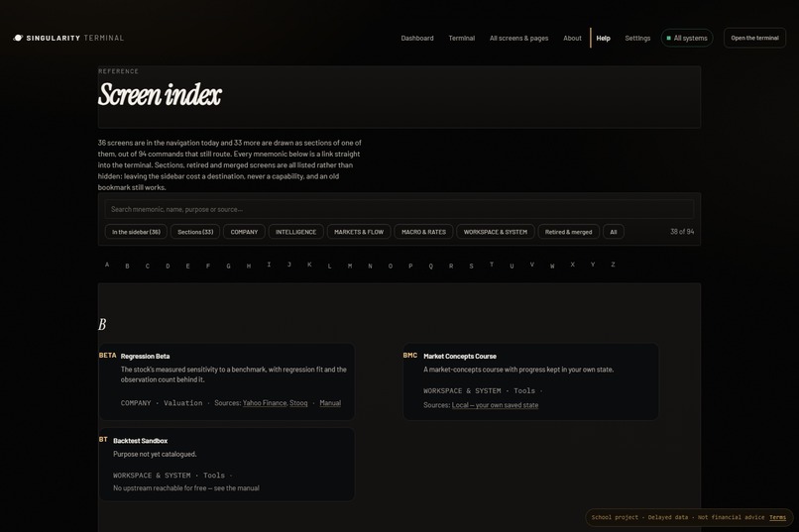Open the Regression Beta card title
This screenshot has width=799, height=532.
click(x=145, y=357)
